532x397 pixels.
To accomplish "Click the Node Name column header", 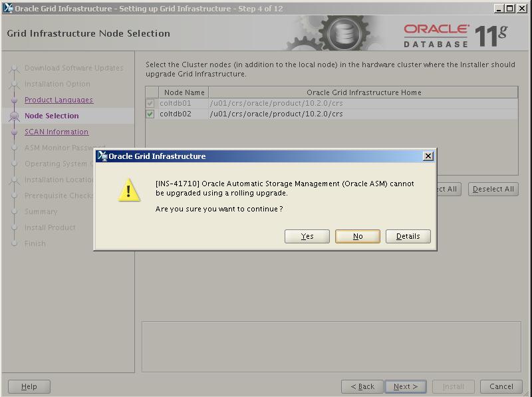I will click(x=184, y=92).
